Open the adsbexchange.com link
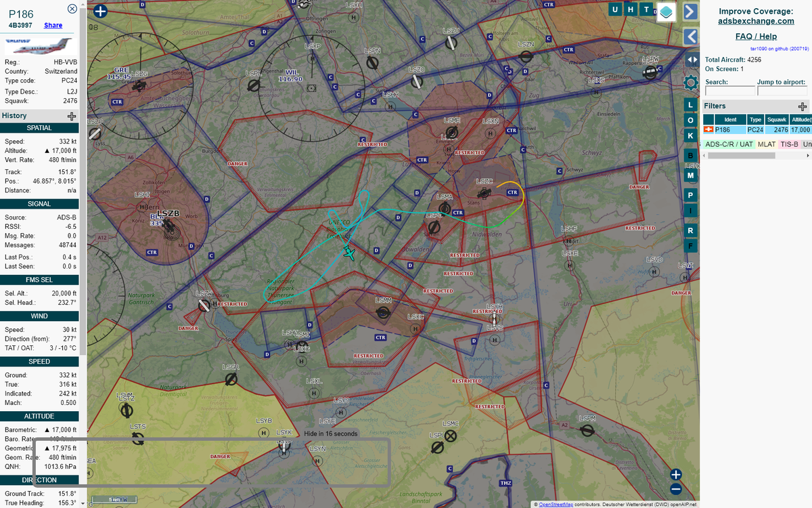Image resolution: width=812 pixels, height=508 pixels. pos(756,21)
